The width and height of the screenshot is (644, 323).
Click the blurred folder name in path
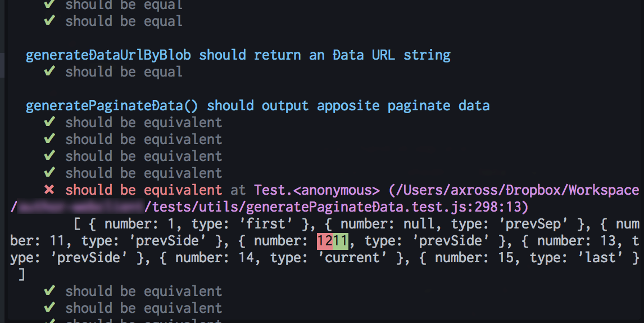point(81,207)
